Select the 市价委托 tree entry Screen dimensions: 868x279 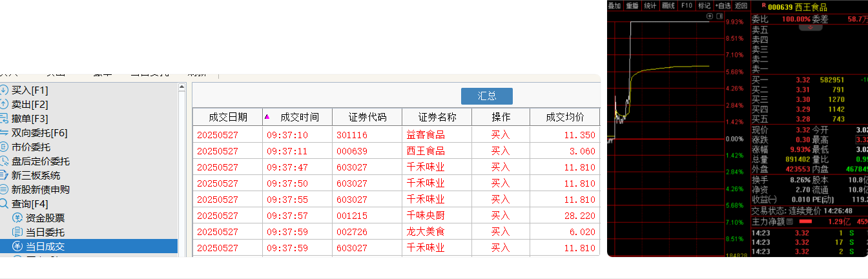(31, 147)
